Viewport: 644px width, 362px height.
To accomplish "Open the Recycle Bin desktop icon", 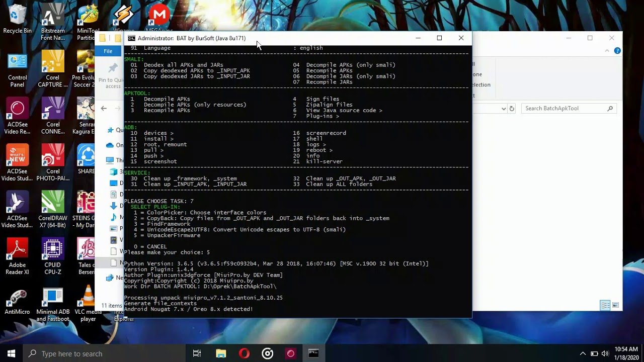I will (17, 19).
